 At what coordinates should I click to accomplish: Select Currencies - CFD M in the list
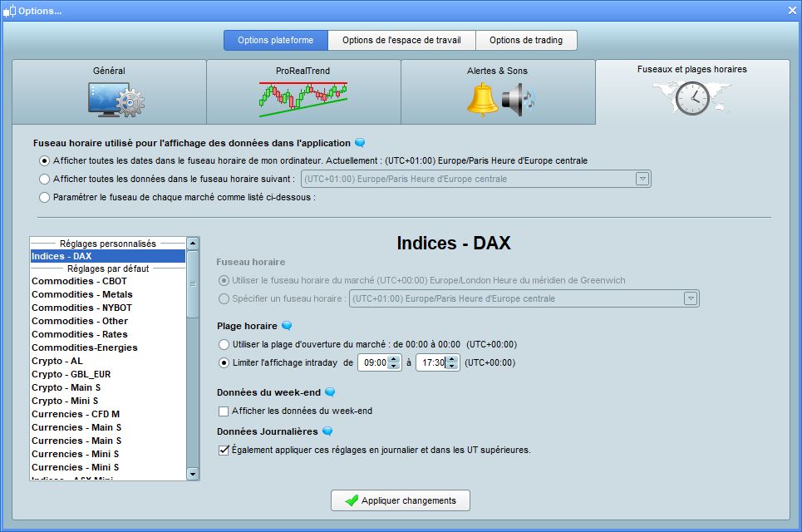[107, 414]
